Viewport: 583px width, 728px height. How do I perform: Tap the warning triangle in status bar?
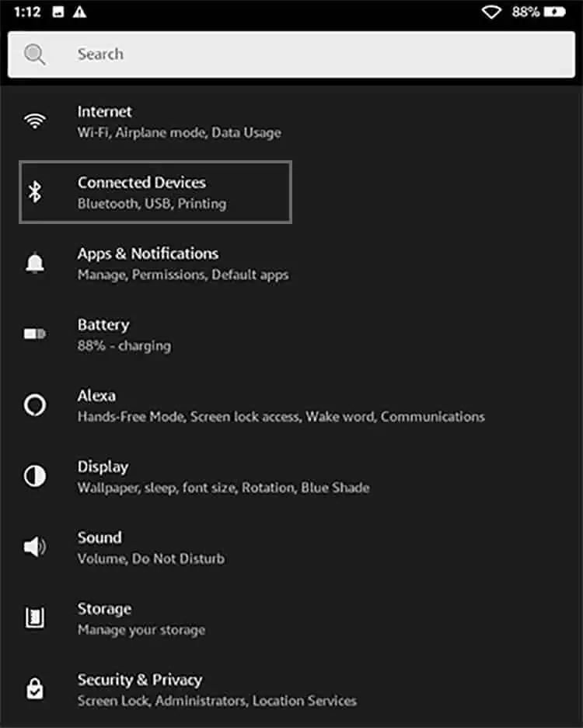tap(80, 12)
